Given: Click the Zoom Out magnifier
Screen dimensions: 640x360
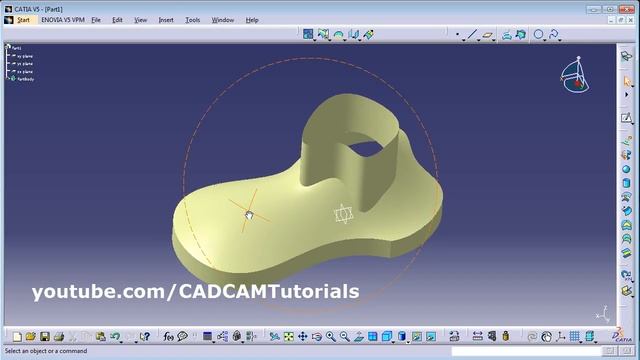Looking at the screenshot, I should (x=345, y=337).
